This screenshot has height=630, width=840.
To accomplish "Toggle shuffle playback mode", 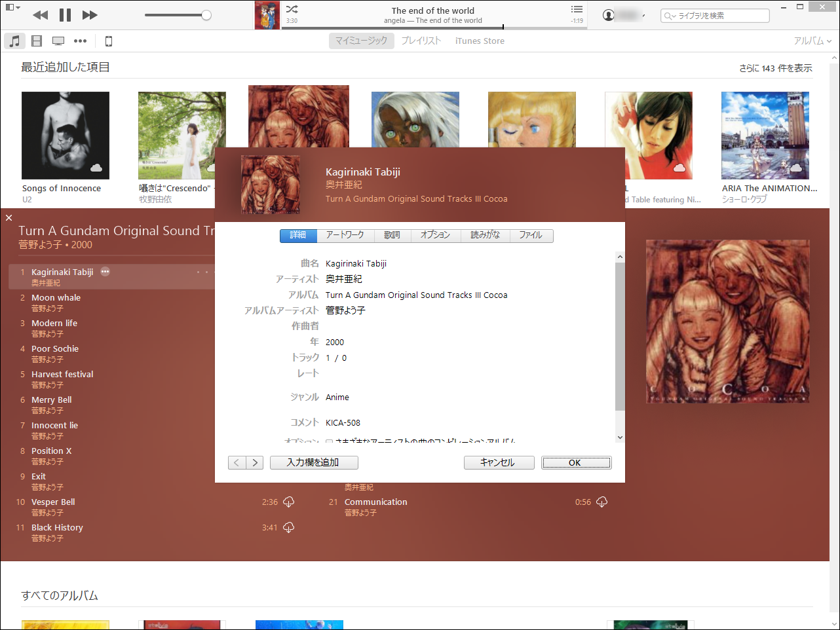I will [x=292, y=10].
